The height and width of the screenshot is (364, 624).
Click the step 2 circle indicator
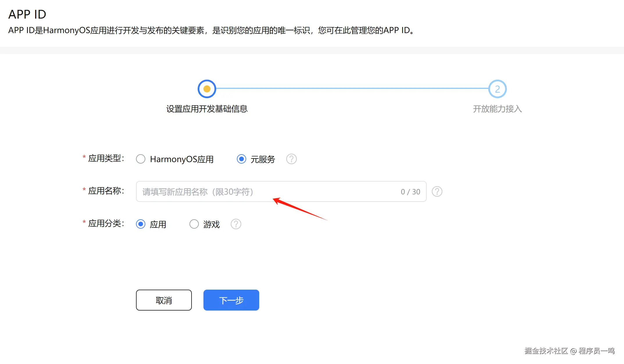[x=497, y=89]
